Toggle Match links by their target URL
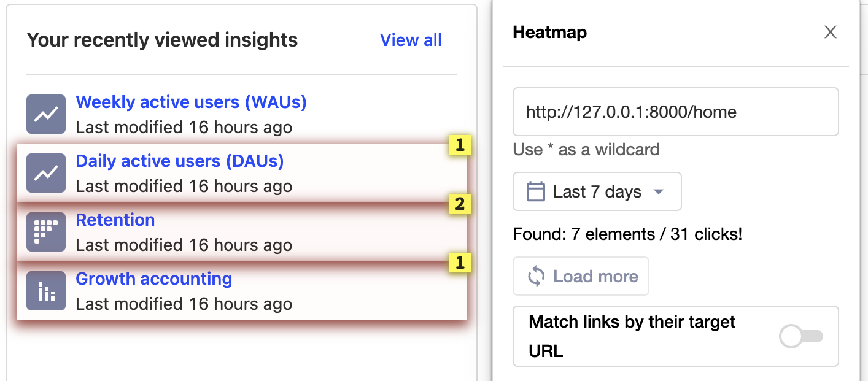 [x=800, y=336]
